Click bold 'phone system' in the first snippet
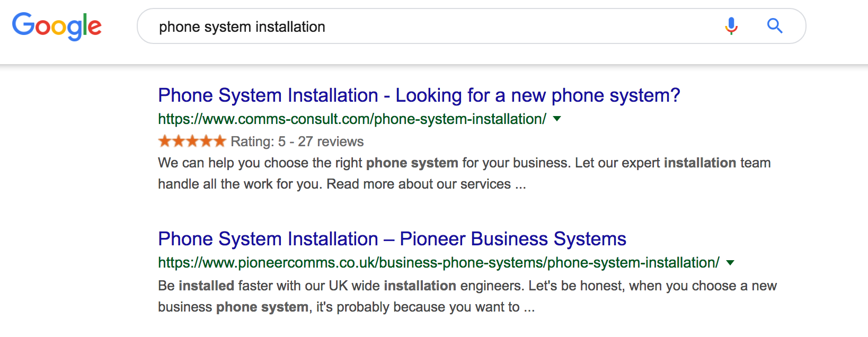Image resolution: width=868 pixels, height=337 pixels. (412, 163)
